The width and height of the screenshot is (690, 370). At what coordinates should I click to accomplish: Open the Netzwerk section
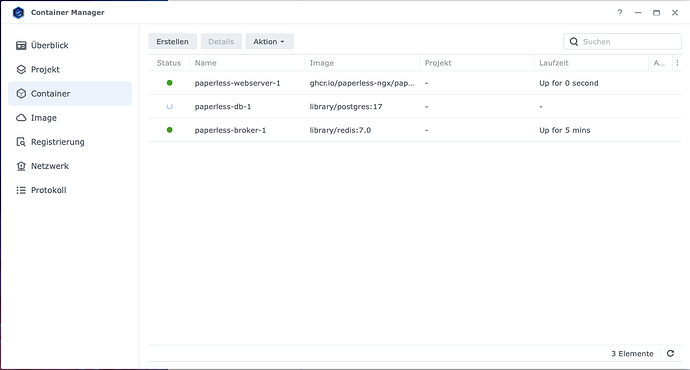[70, 166]
